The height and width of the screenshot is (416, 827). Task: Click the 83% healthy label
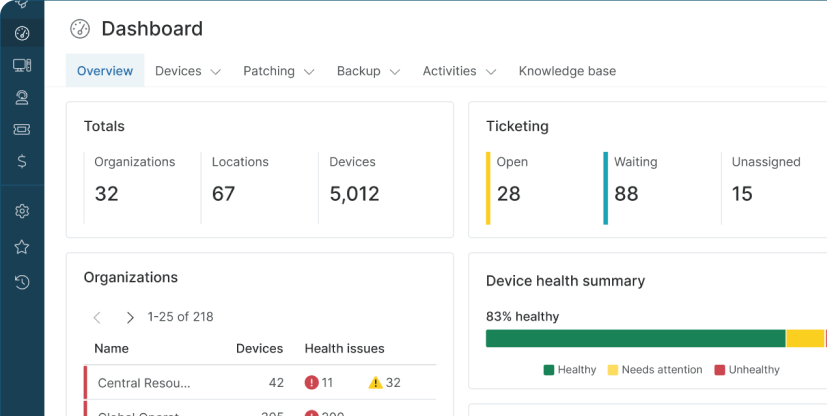tap(522, 316)
